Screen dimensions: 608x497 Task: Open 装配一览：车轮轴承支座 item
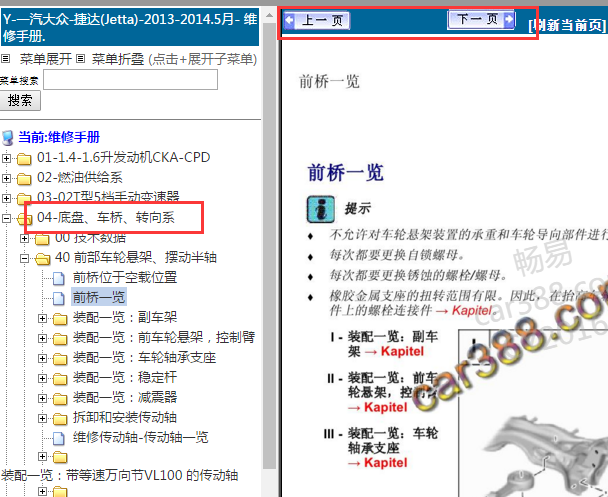(144, 357)
